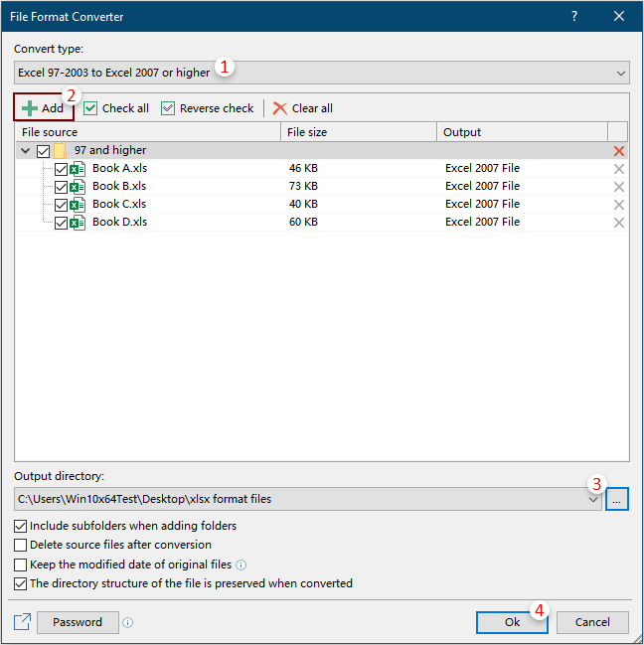
Task: Click the Output column header
Action: point(523,132)
